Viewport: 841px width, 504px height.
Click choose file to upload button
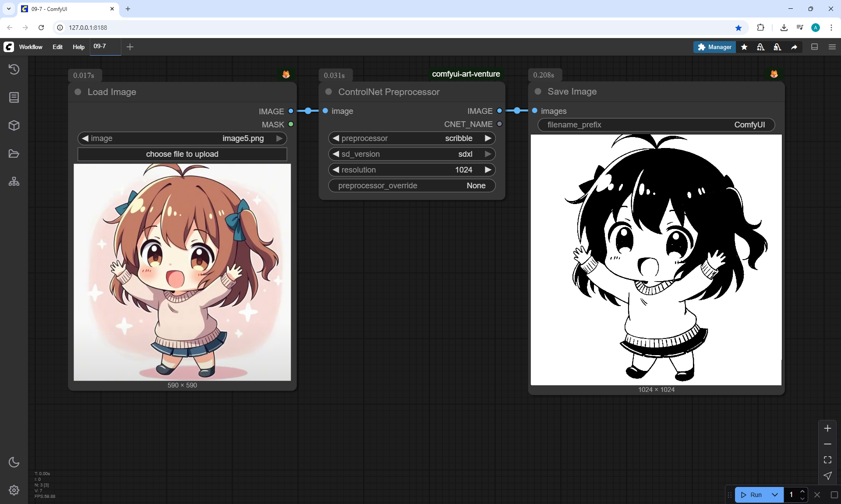coord(182,154)
